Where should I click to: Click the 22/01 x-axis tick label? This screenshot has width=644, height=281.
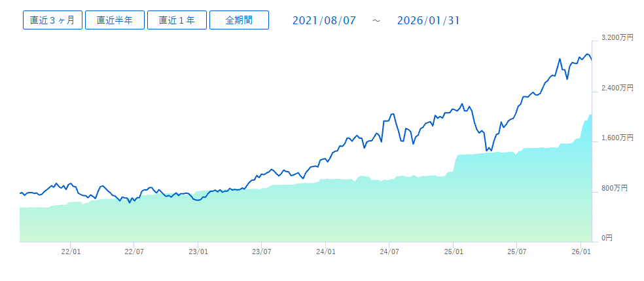click(71, 251)
